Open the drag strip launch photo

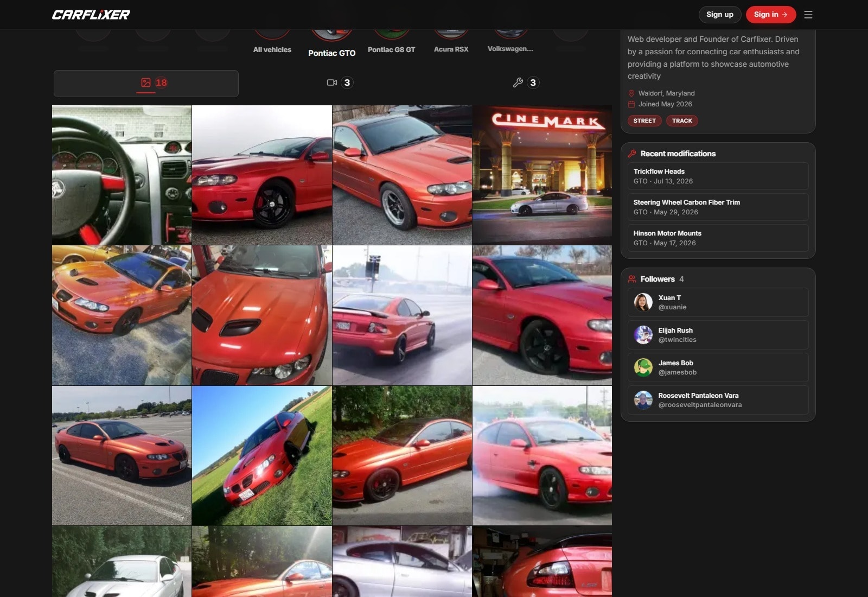pyautogui.click(x=402, y=315)
